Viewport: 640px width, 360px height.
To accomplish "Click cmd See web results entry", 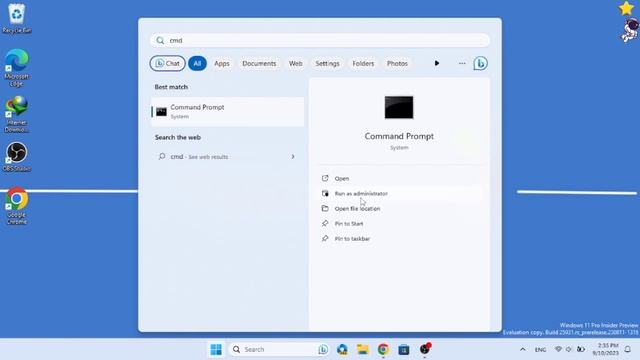I will (x=228, y=157).
